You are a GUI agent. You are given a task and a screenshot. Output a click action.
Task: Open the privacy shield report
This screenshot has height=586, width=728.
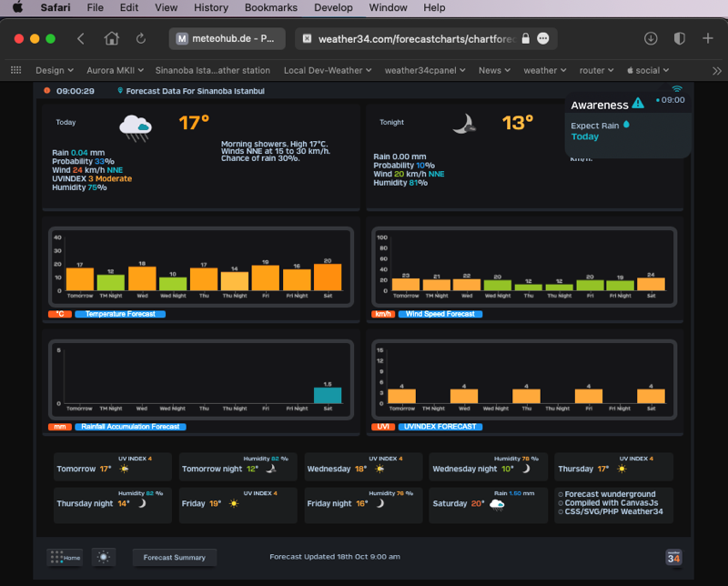point(679,38)
